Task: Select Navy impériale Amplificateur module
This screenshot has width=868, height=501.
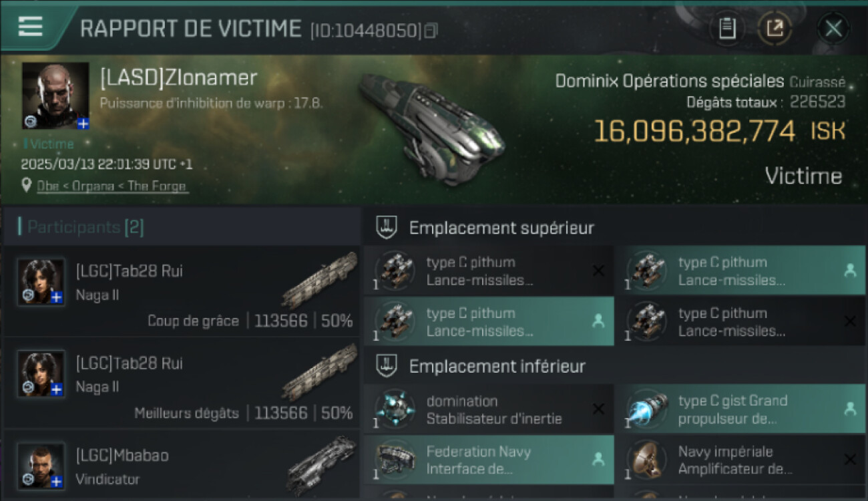Action: [x=740, y=460]
